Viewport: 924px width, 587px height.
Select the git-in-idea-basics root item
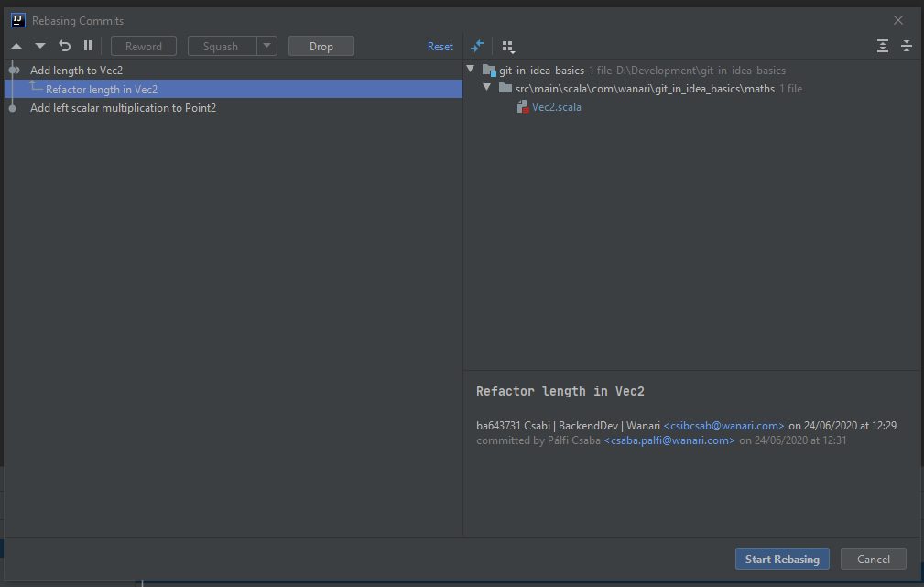click(x=541, y=71)
